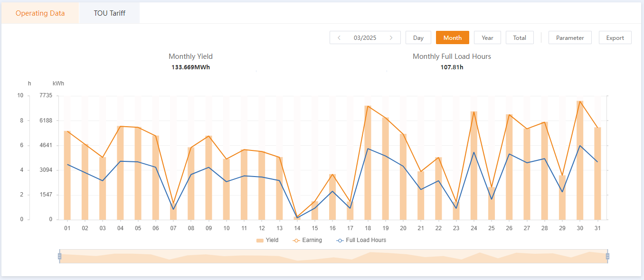Switch chart view to Day

(x=418, y=38)
